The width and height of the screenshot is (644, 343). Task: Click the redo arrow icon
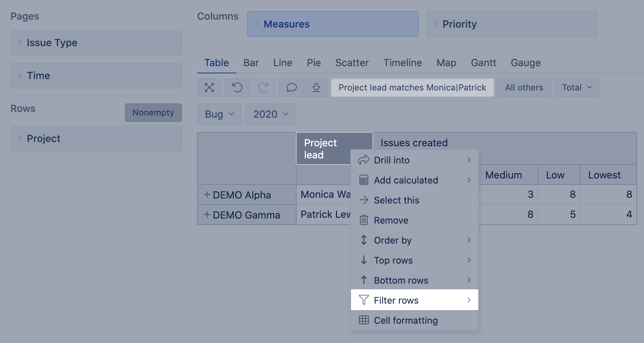(x=263, y=88)
